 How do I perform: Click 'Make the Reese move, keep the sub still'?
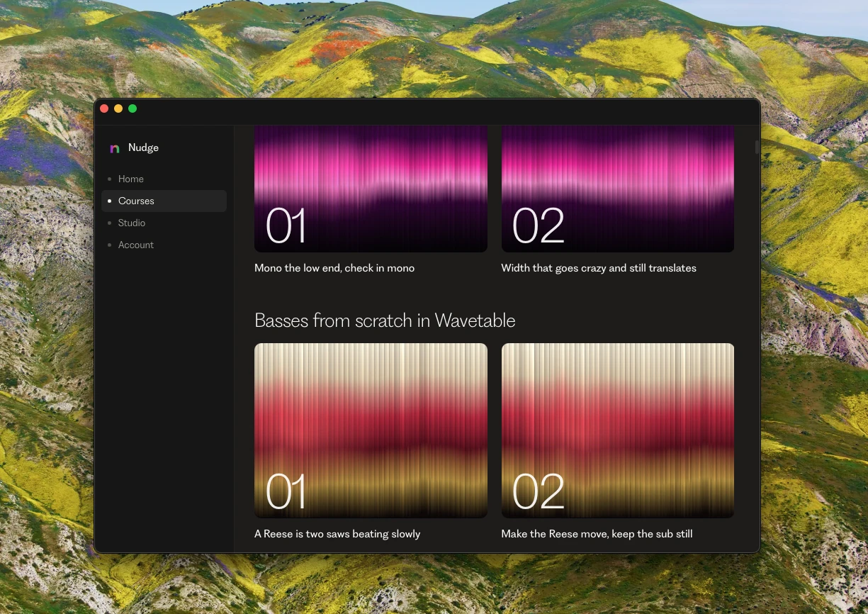597,534
